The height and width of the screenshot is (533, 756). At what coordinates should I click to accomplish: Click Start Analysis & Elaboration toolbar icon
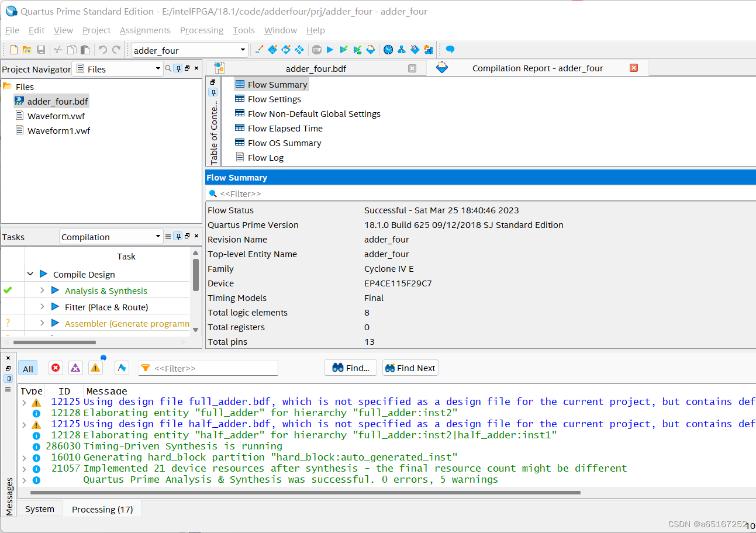[x=344, y=50]
